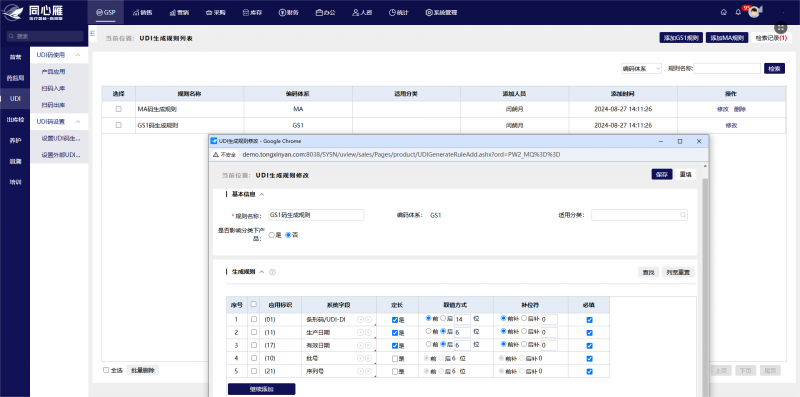Click the plus icon in the 有效日期 row
This screenshot has height=397, width=800.
(360, 345)
